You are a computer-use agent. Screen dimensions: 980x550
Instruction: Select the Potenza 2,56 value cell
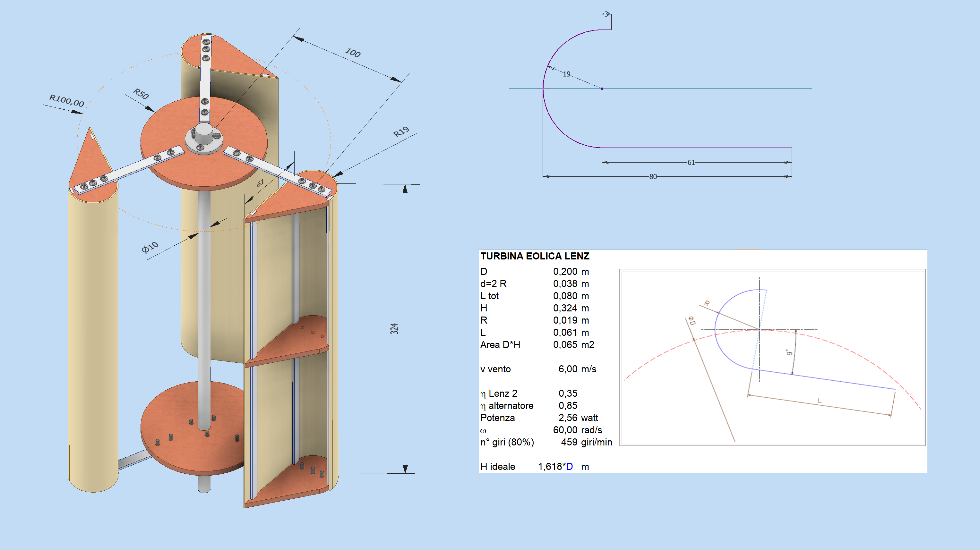tap(568, 418)
